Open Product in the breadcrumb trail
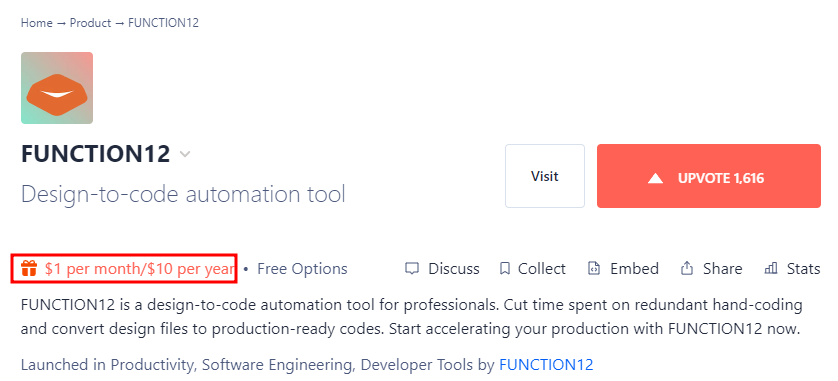Screen dimensions: 838x381 point(90,23)
